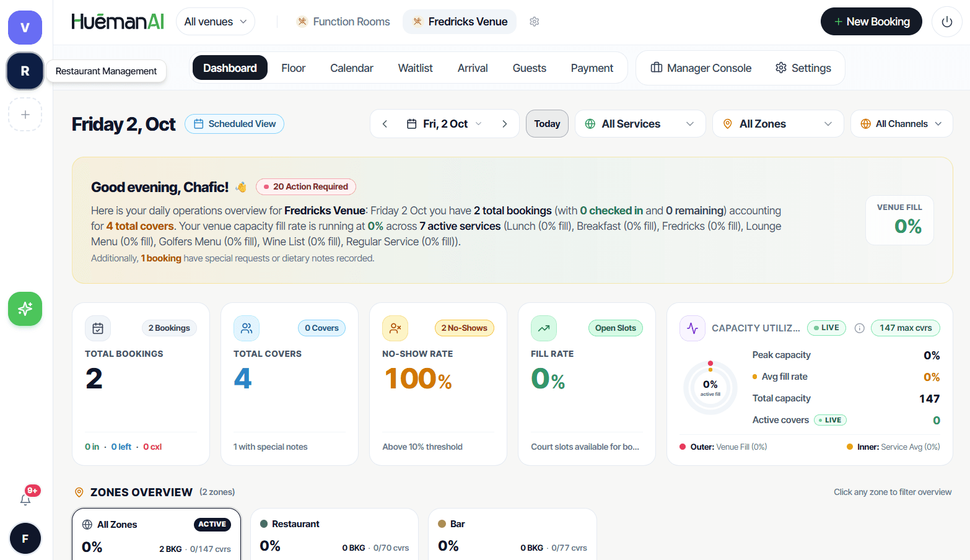Click the Total Covers people icon
The image size is (970, 560).
click(x=247, y=328)
